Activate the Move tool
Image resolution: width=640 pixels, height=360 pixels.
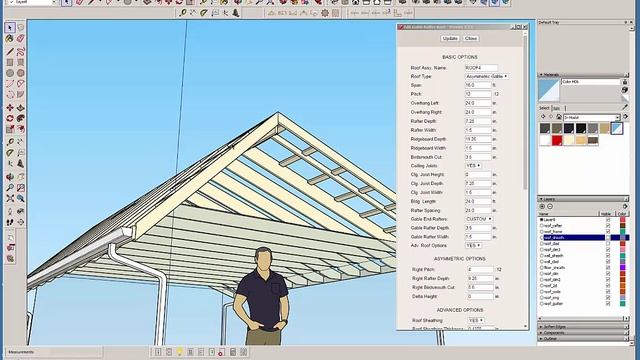click(x=10, y=108)
